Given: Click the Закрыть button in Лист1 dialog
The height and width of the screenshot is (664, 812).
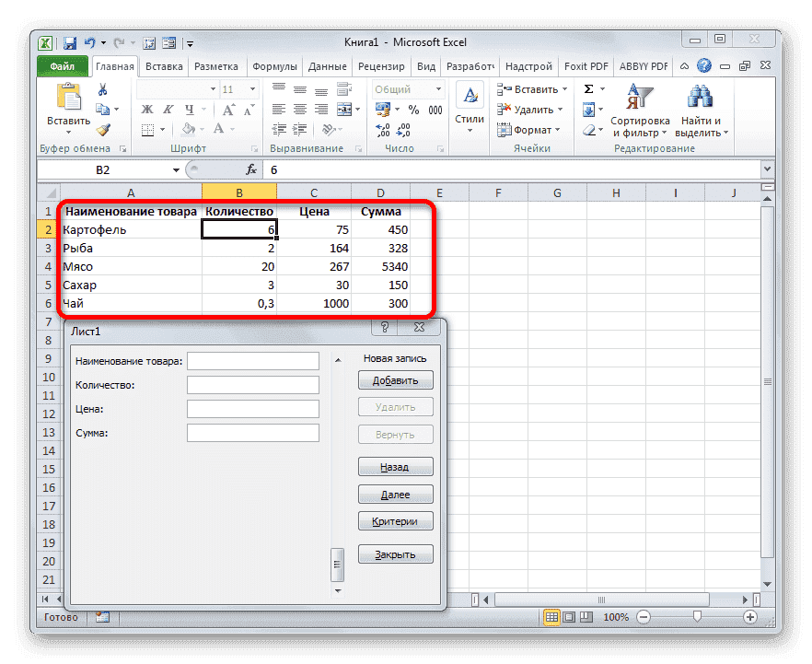Looking at the screenshot, I should point(395,553).
